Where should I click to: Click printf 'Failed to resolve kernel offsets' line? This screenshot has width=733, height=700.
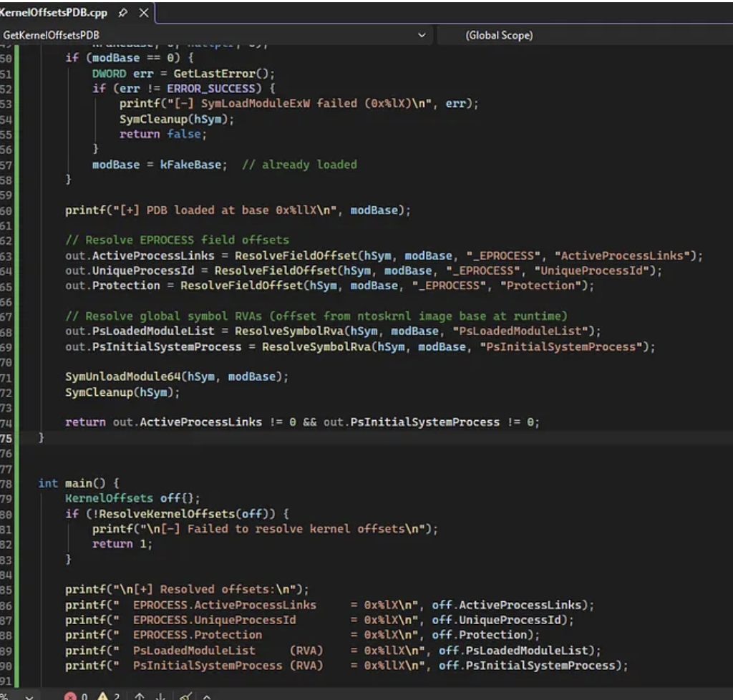265,529
